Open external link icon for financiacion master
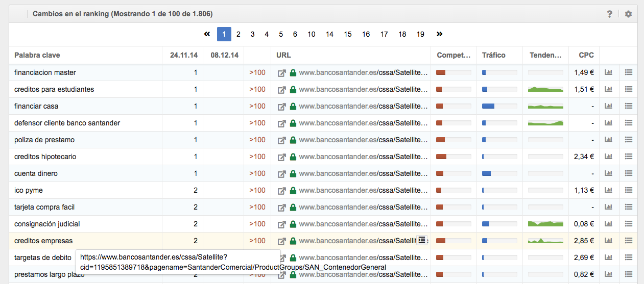The height and width of the screenshot is (284, 644). [x=281, y=73]
